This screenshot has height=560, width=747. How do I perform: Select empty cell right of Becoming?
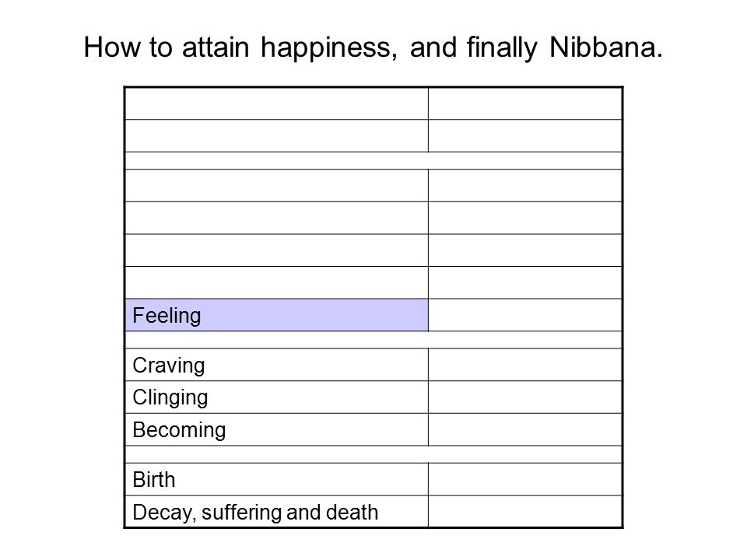[x=525, y=429]
